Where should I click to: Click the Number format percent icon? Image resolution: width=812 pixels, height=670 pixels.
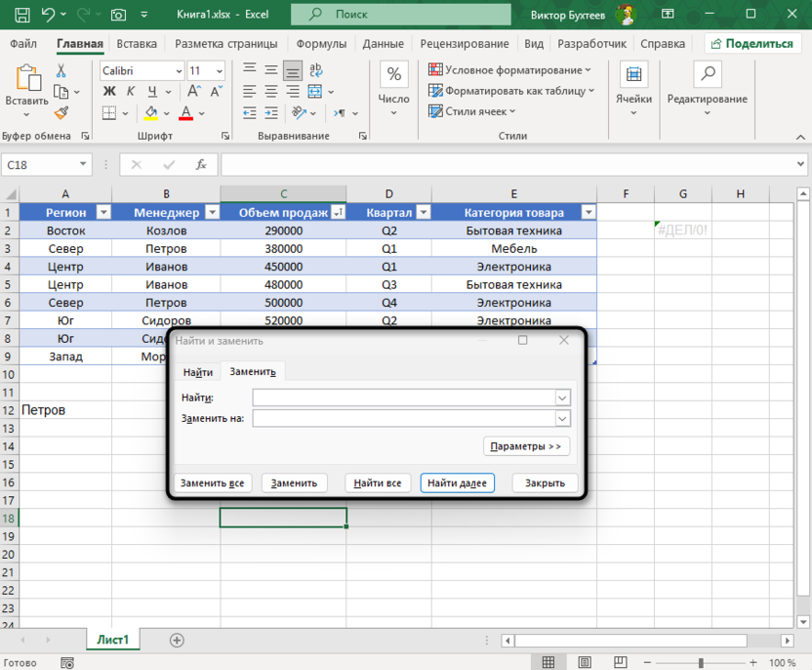393,75
